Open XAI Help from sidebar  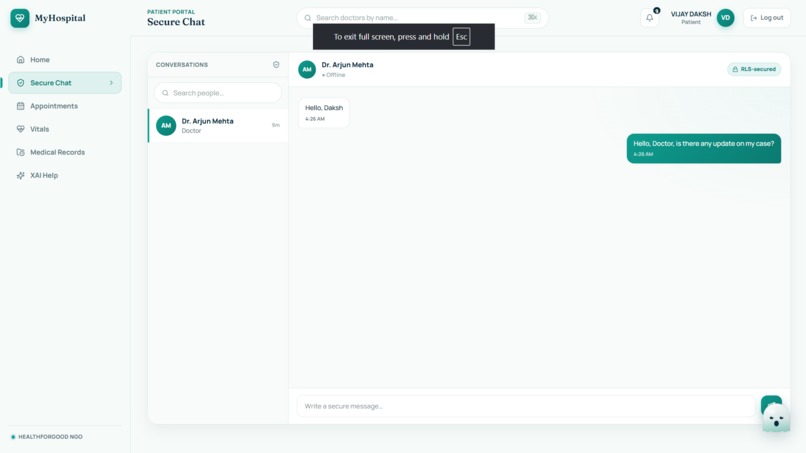tap(65, 175)
